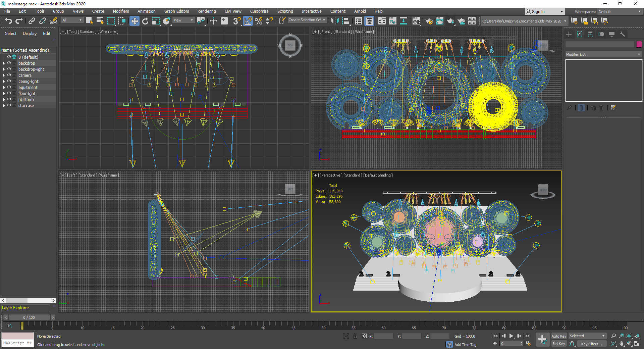The width and height of the screenshot is (644, 349).
Task: Open the Graph Editors menu
Action: pos(176,11)
